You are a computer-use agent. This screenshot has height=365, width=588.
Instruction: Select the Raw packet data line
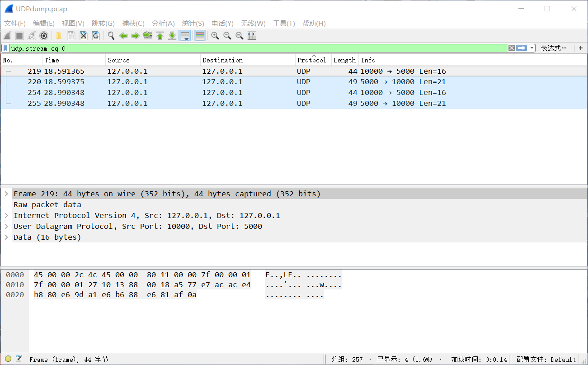pos(47,204)
